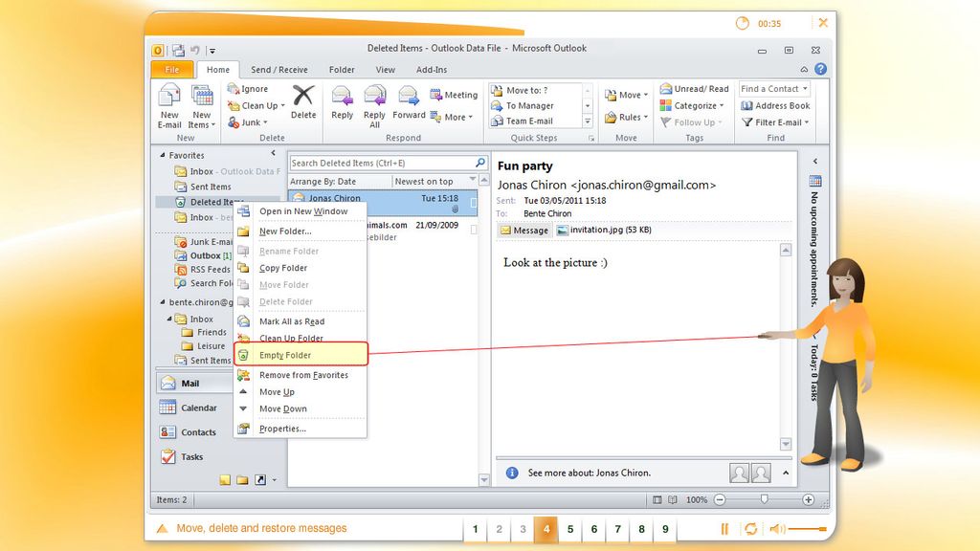Viewport: 980px width, 551px height.
Task: Collapse the navigation pane arrow
Action: 273,153
